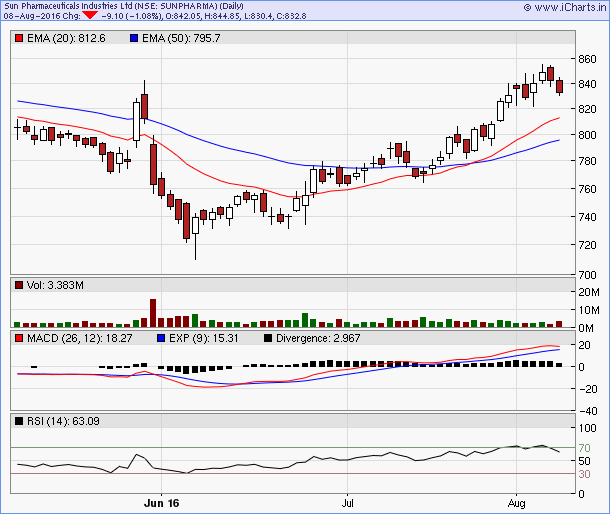
Task: Click the www.iCharts.in copyright text
Action: [566, 7]
